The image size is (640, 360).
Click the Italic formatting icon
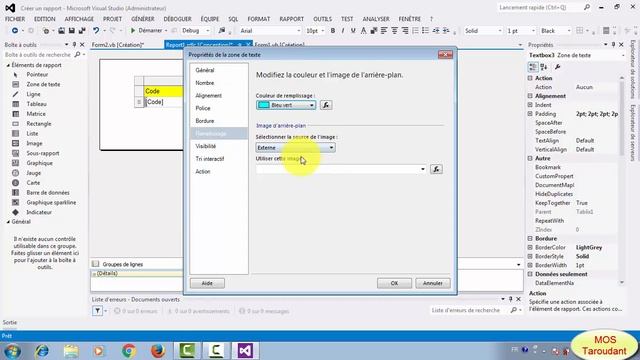point(343,31)
